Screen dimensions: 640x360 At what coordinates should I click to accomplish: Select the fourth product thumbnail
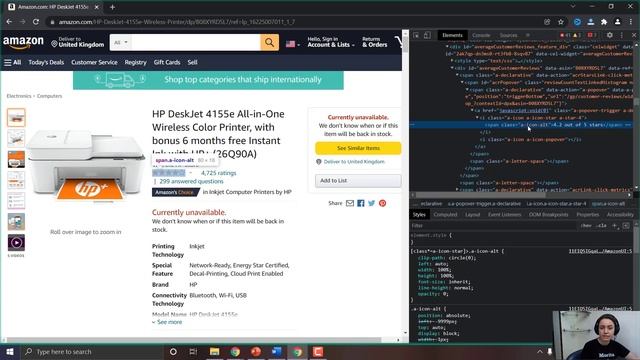coord(16,180)
